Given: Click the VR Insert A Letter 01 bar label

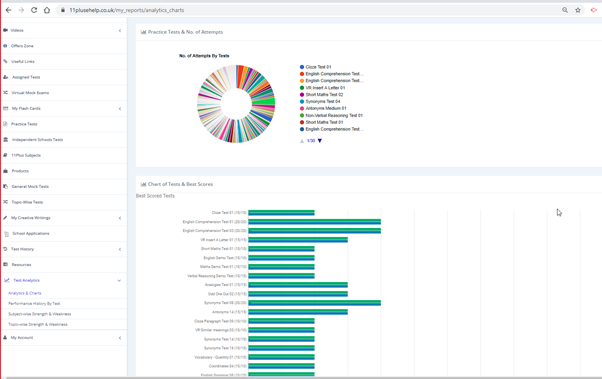Looking at the screenshot, I should [223, 240].
